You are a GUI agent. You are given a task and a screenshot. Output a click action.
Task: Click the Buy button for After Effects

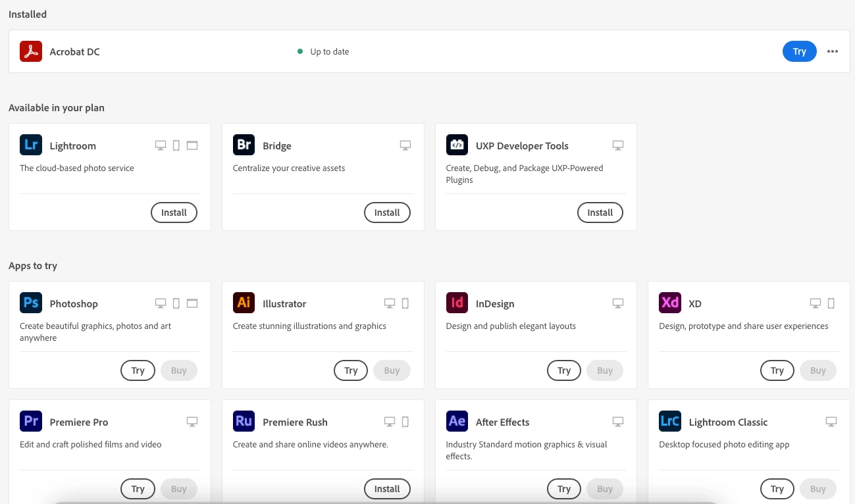(x=605, y=489)
